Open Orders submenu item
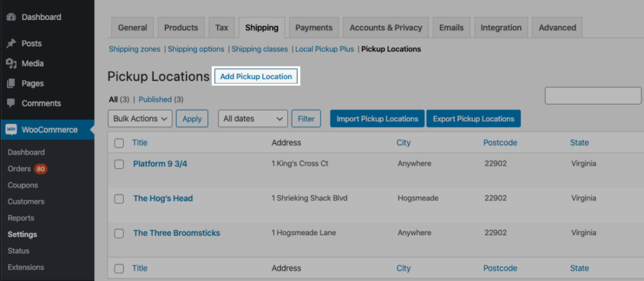This screenshot has width=644, height=281. (19, 169)
